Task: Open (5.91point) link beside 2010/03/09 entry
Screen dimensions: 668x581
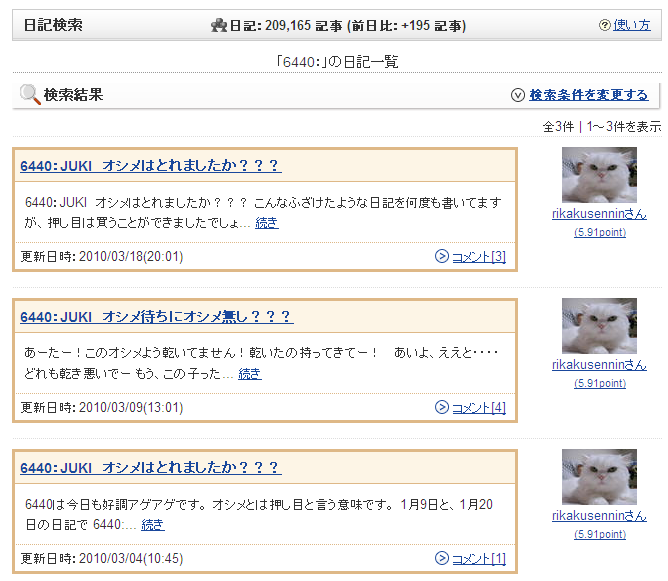Action: click(600, 383)
